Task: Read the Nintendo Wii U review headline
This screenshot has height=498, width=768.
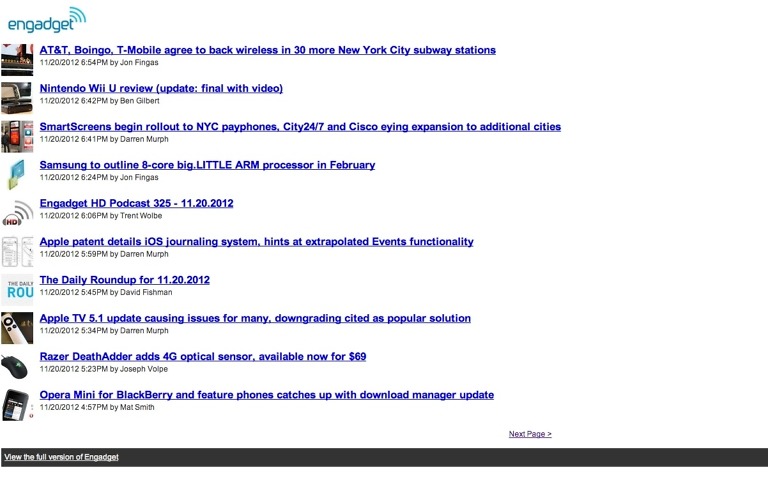Action: coord(161,88)
